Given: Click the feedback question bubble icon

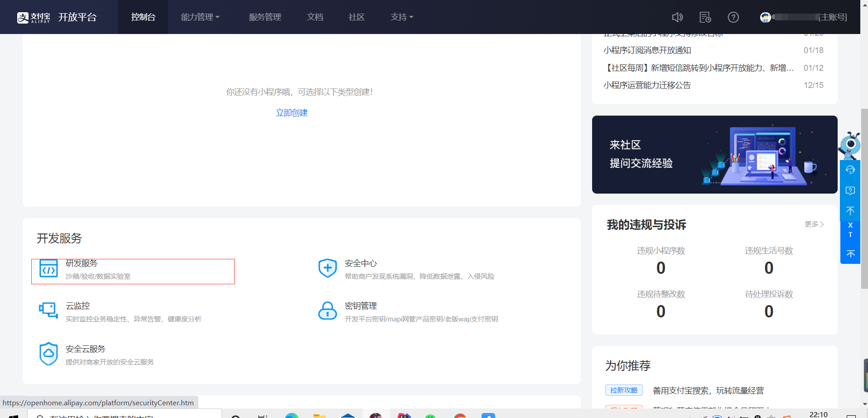Looking at the screenshot, I should pos(850,190).
